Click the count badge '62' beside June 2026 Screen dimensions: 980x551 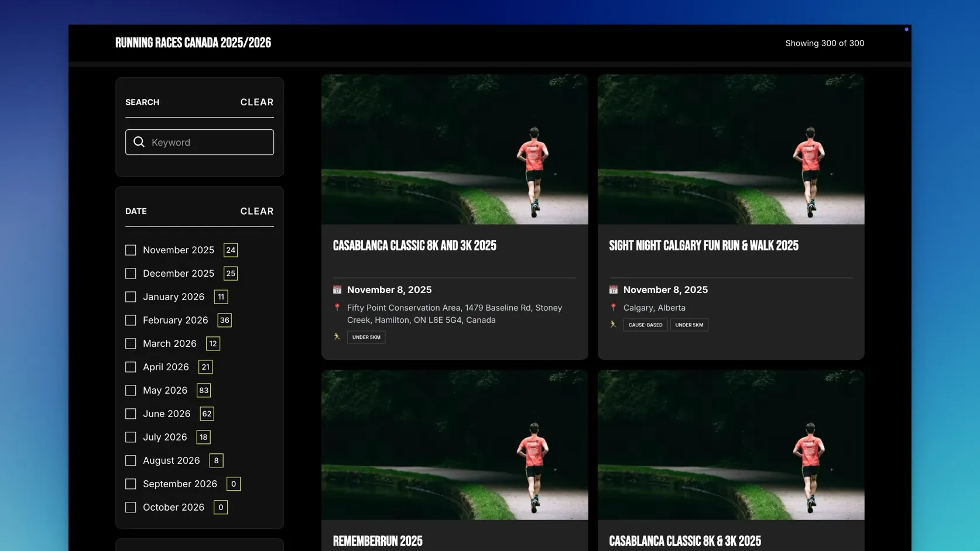(207, 414)
